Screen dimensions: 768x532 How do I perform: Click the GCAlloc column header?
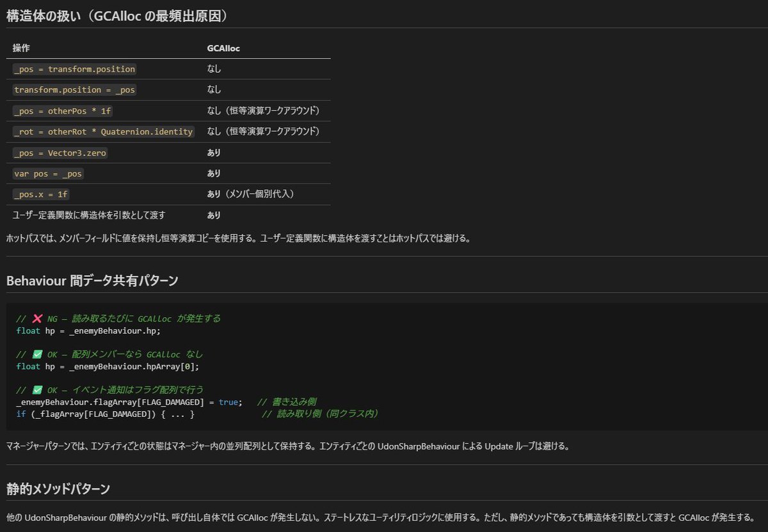point(223,48)
